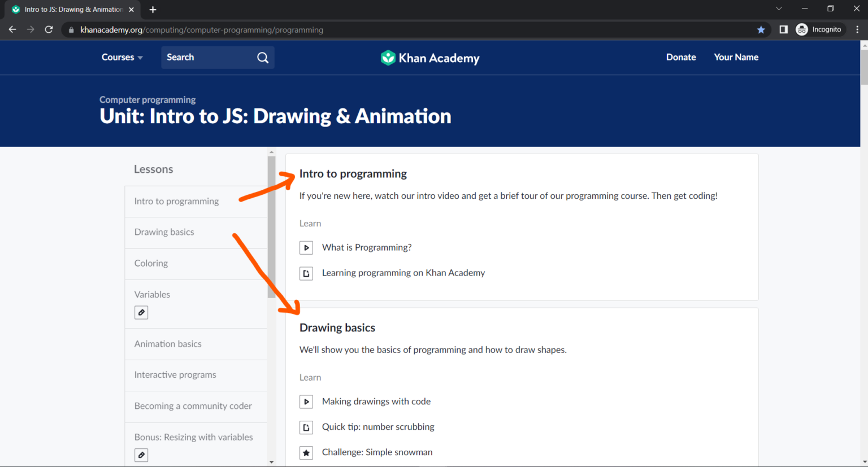Open the project icon under the Variables lesson

point(141,312)
